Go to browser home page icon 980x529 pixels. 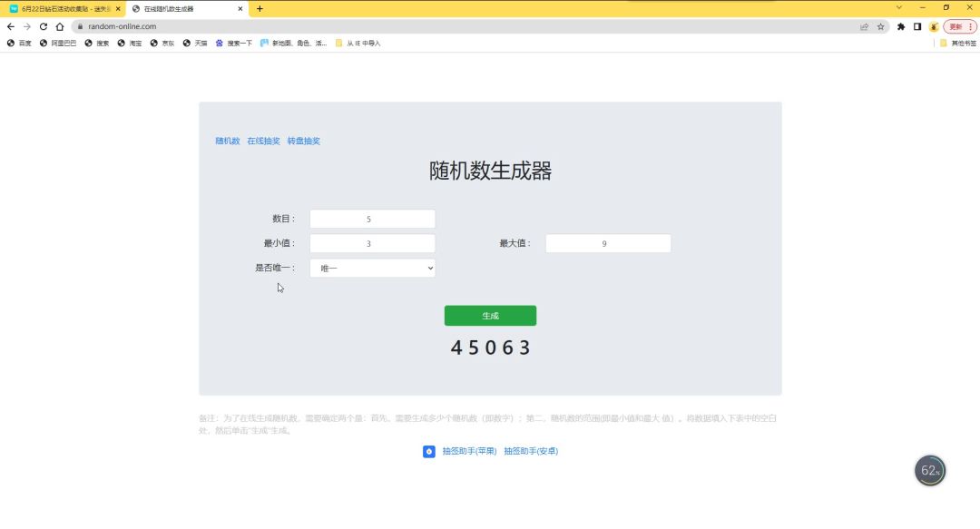click(60, 26)
